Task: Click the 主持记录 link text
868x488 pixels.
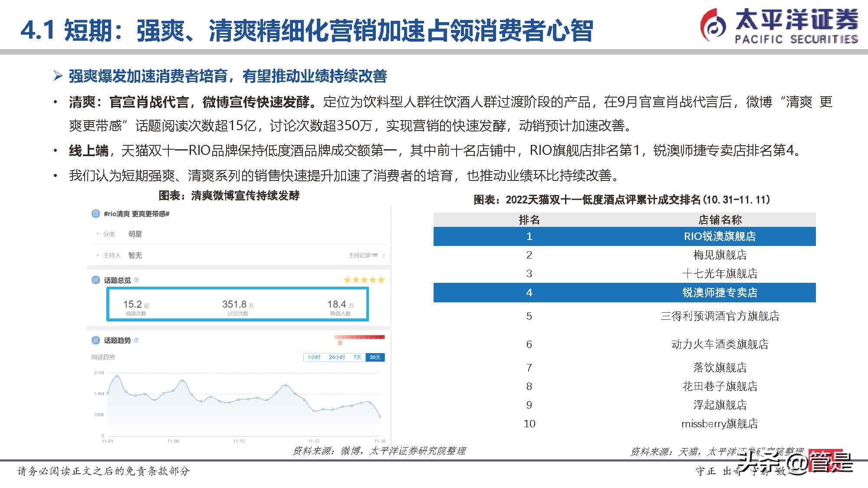Action: (x=360, y=255)
